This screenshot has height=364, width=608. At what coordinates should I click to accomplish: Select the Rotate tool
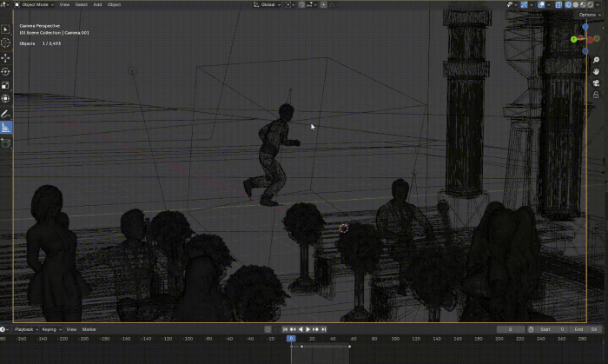5,72
